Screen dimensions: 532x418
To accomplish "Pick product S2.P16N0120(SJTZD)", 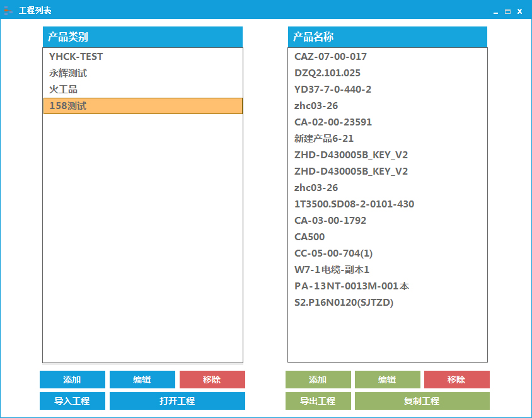I will click(x=344, y=303).
